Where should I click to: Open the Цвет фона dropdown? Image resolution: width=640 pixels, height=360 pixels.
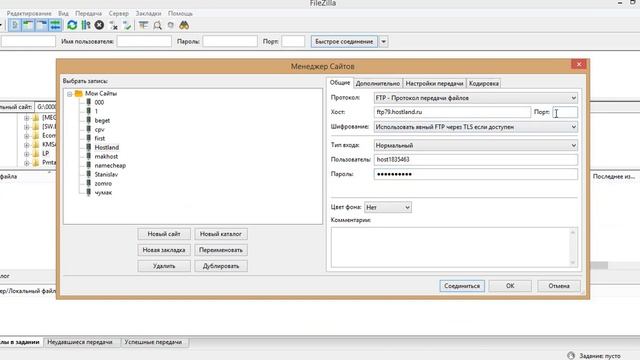click(x=387, y=207)
